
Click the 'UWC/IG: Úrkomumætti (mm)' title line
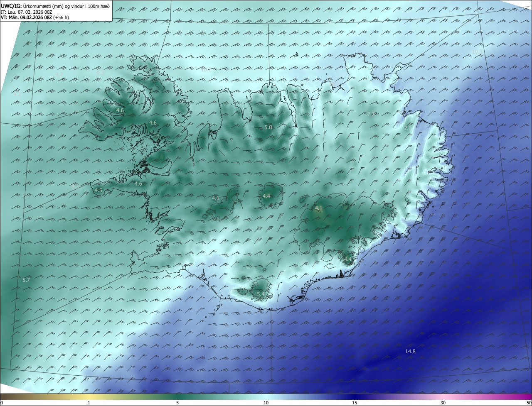click(x=55, y=5)
